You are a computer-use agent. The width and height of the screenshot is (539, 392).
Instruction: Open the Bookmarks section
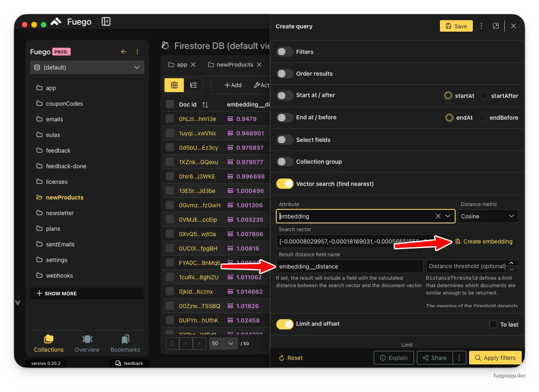click(x=125, y=343)
